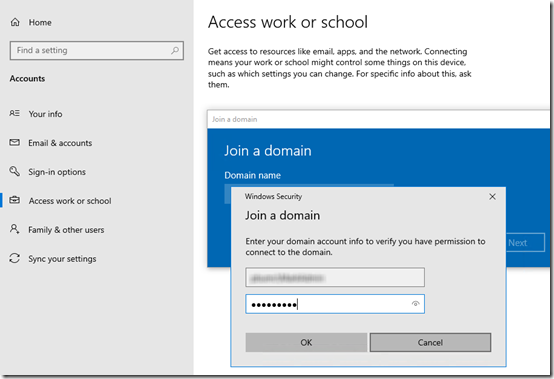
Task: Click the Domain name label
Action: point(252,175)
